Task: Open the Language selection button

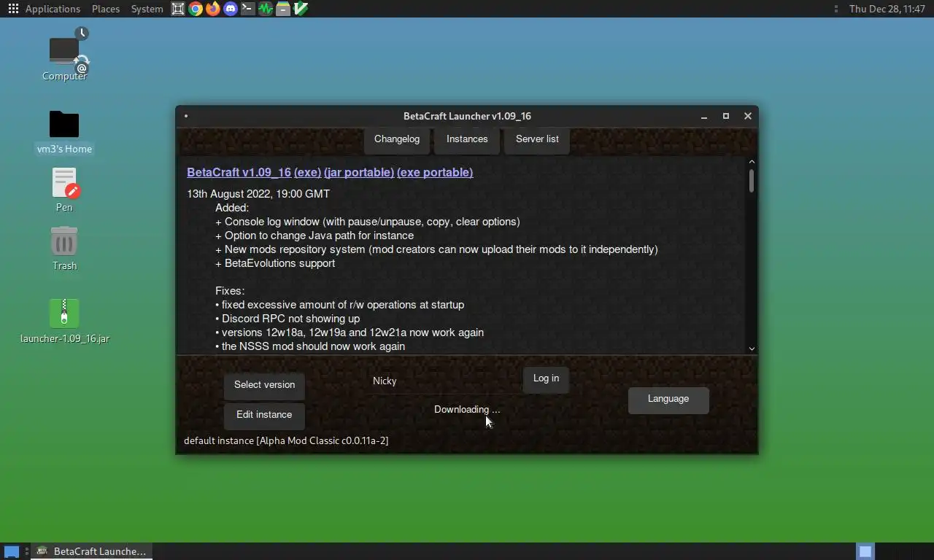Action: 668,399
